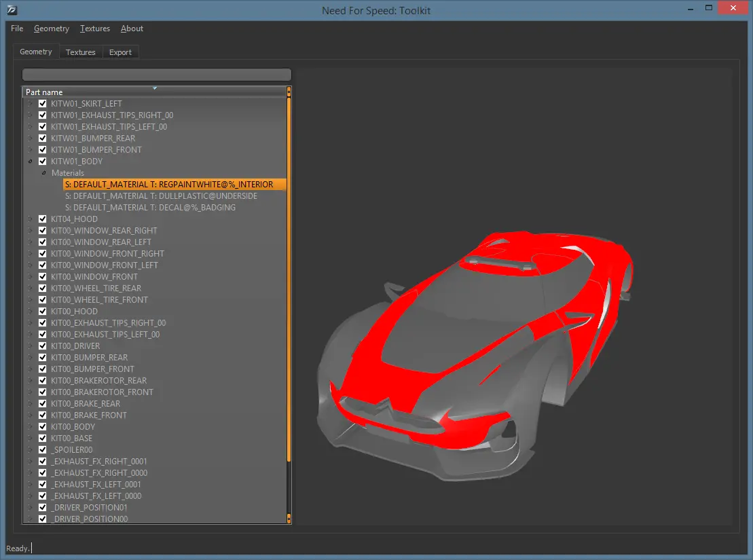
Task: Click the scrollbar up arrow of part list
Action: [289, 91]
